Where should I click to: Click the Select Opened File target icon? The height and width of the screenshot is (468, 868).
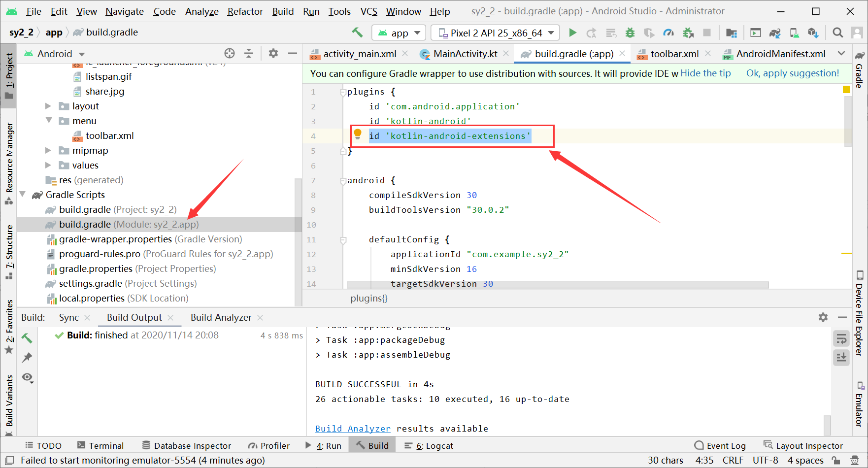pos(230,53)
